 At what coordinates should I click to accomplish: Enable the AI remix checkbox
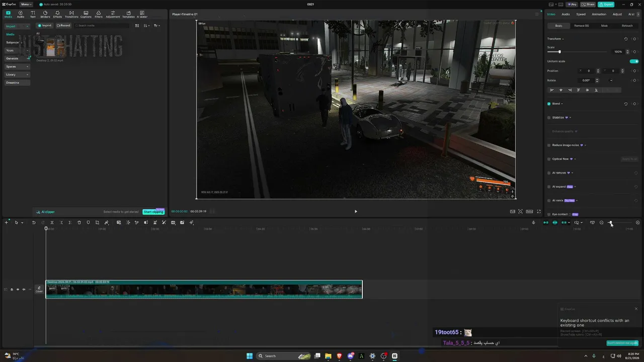pos(549,201)
